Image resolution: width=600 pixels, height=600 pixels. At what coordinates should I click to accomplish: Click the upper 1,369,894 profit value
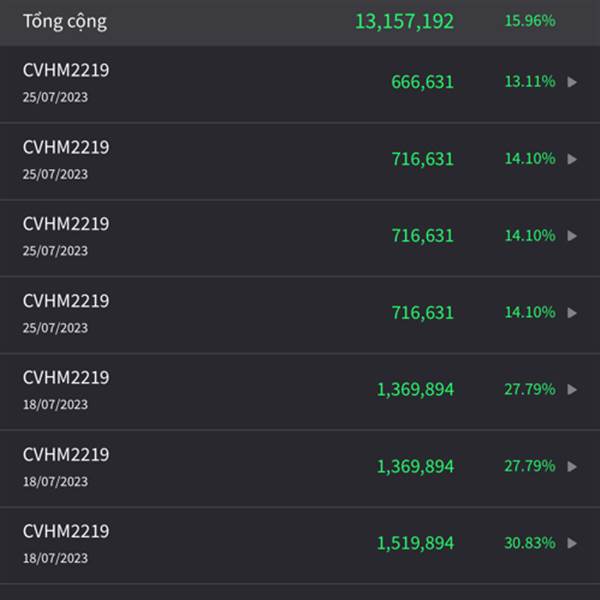415,390
